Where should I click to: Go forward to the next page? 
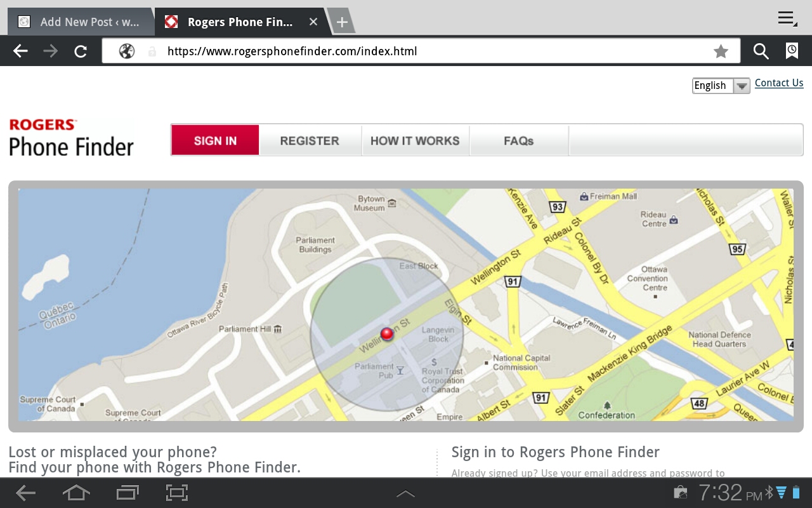click(x=49, y=51)
